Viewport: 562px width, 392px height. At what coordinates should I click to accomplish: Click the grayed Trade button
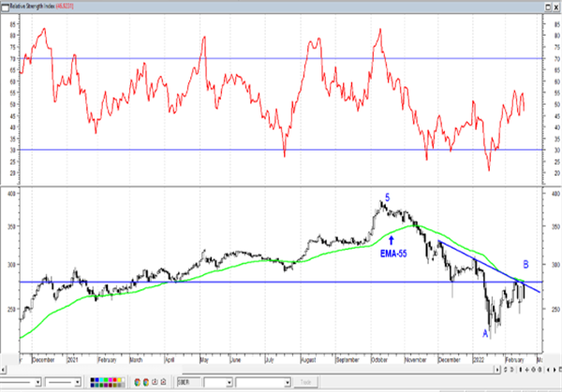pos(305,382)
